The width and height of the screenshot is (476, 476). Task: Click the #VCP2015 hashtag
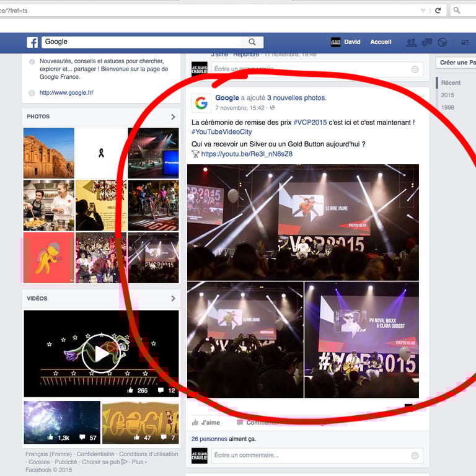click(x=310, y=122)
